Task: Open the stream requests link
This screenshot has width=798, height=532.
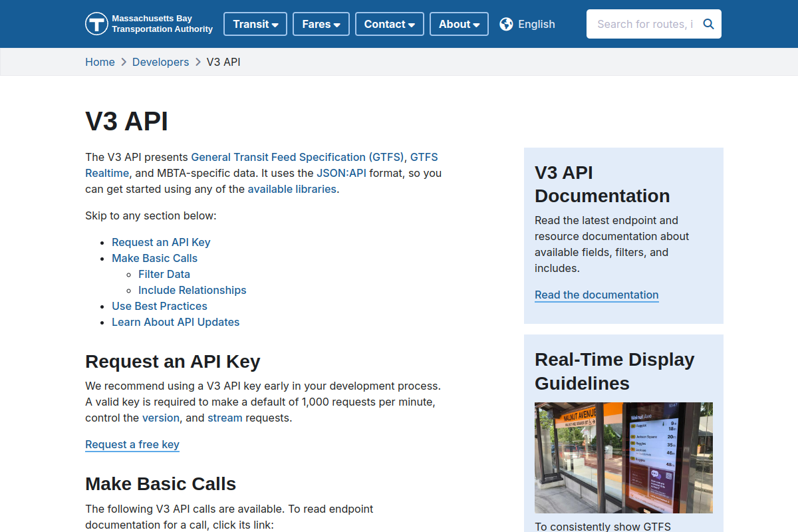Action: tap(225, 418)
